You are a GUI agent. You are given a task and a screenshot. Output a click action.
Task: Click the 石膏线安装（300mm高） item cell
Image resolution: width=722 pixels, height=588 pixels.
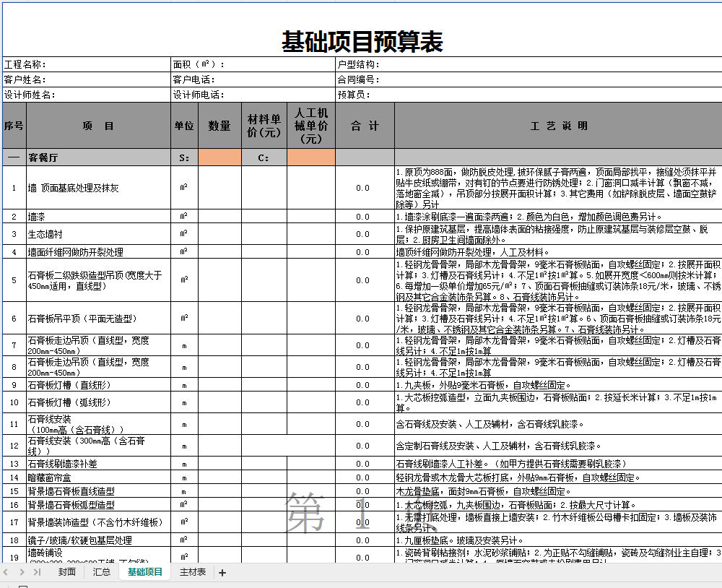[98, 446]
